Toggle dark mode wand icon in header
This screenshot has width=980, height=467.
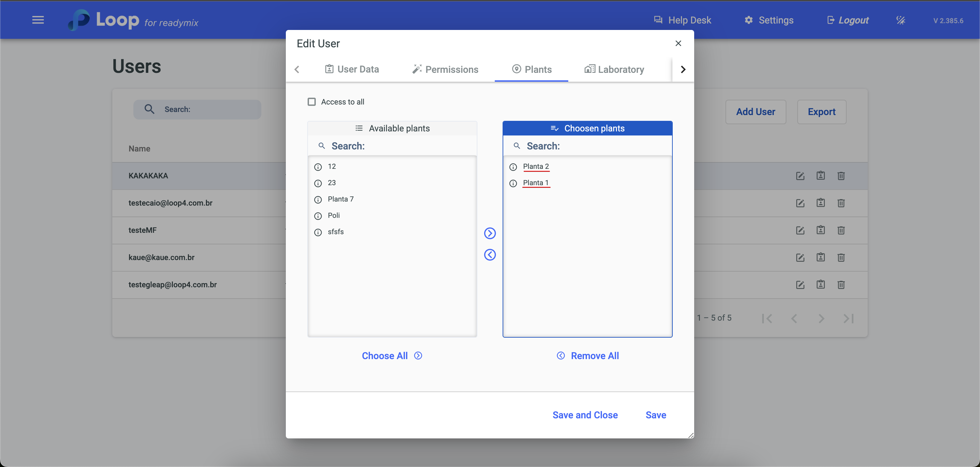(x=900, y=20)
